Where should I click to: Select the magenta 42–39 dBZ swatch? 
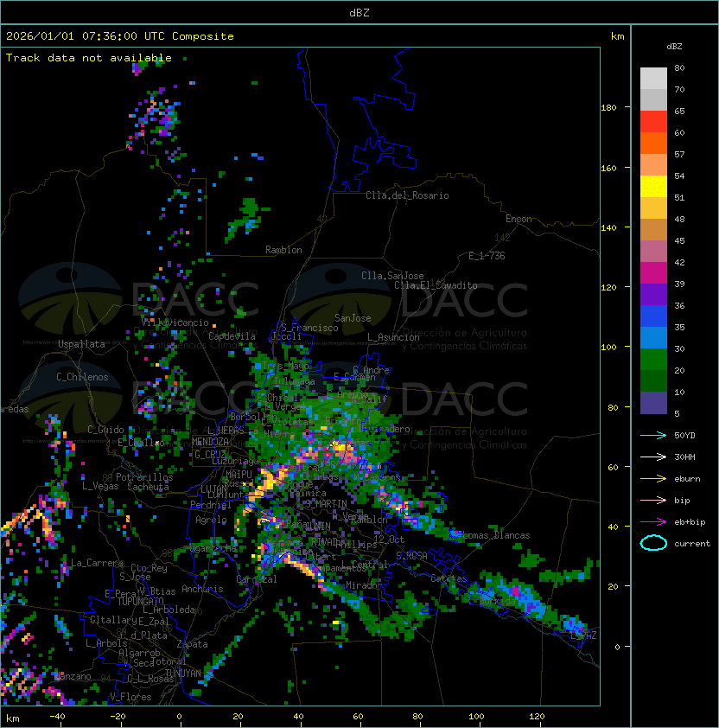pyautogui.click(x=653, y=273)
